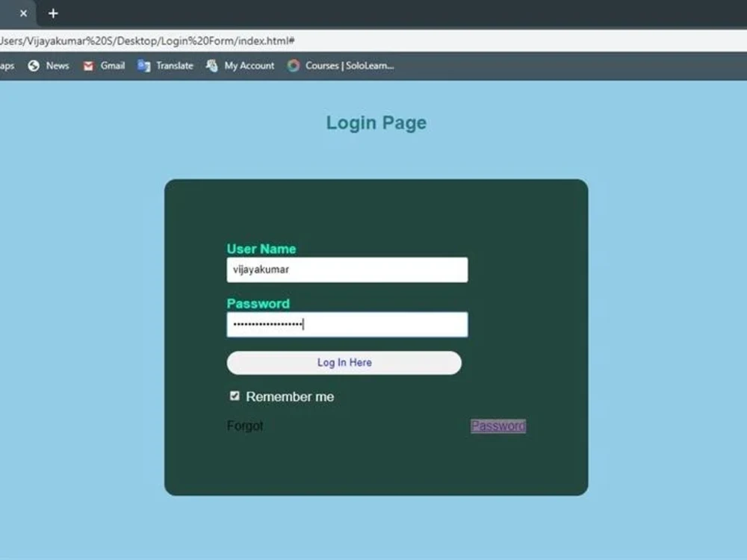Click inside the Remember me checkbox square
Image resolution: width=747 pixels, height=560 pixels.
pos(235,396)
